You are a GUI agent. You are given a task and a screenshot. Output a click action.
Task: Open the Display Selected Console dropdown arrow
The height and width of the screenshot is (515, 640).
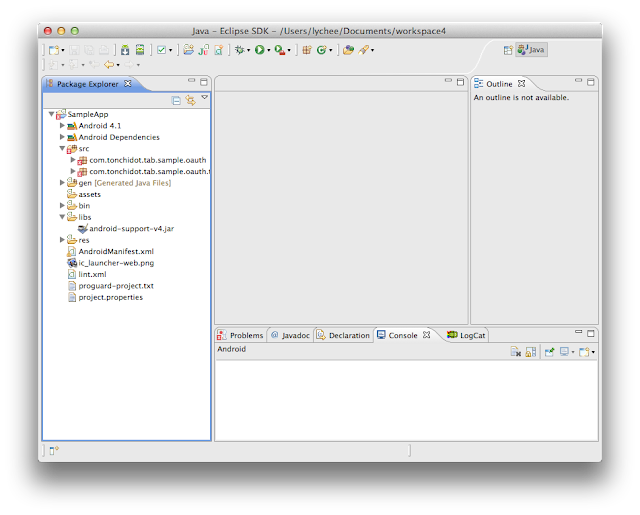point(573,352)
